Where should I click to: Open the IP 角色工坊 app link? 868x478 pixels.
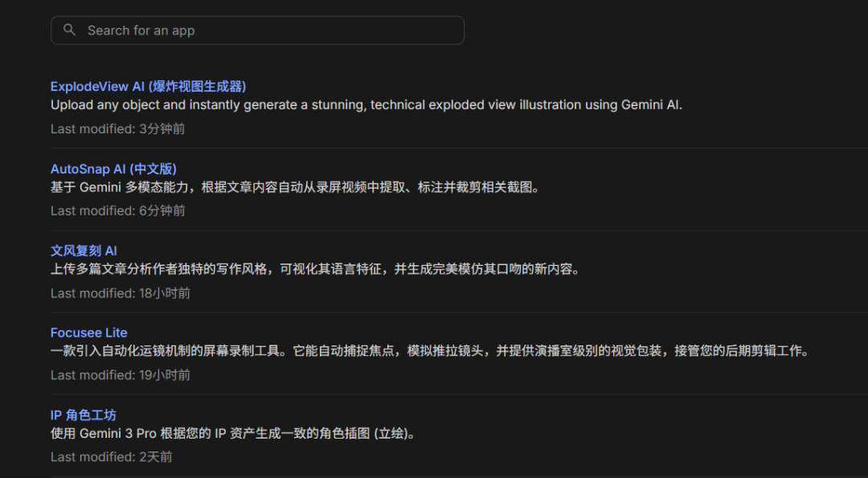click(x=83, y=415)
